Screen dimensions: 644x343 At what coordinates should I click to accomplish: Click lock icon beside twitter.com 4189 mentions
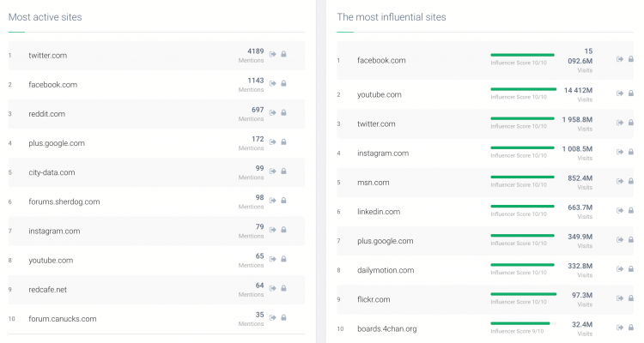(x=283, y=54)
